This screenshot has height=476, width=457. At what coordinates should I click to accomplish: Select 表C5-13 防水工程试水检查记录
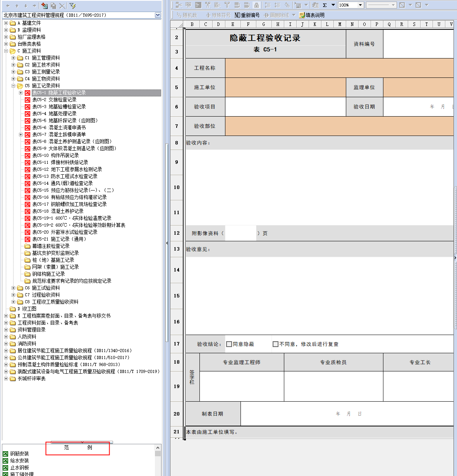point(65,177)
